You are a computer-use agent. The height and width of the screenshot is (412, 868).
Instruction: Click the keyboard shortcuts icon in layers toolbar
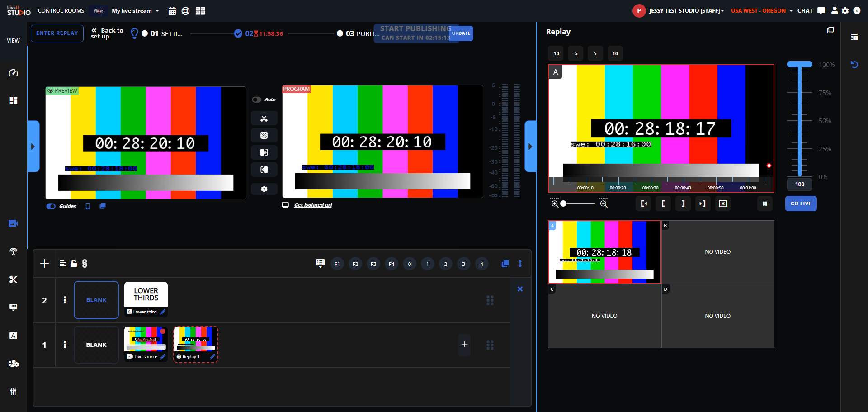click(x=320, y=263)
